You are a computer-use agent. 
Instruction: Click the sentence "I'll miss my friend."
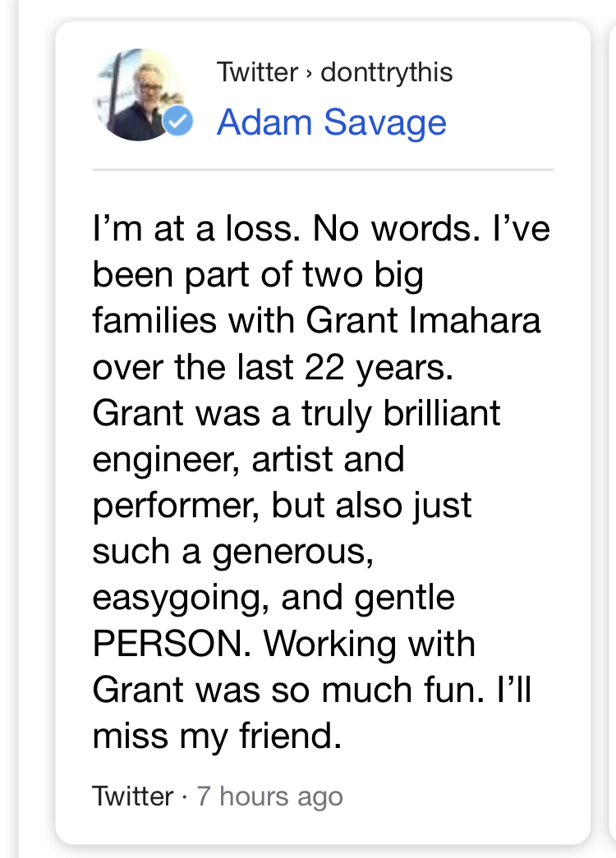click(312, 713)
